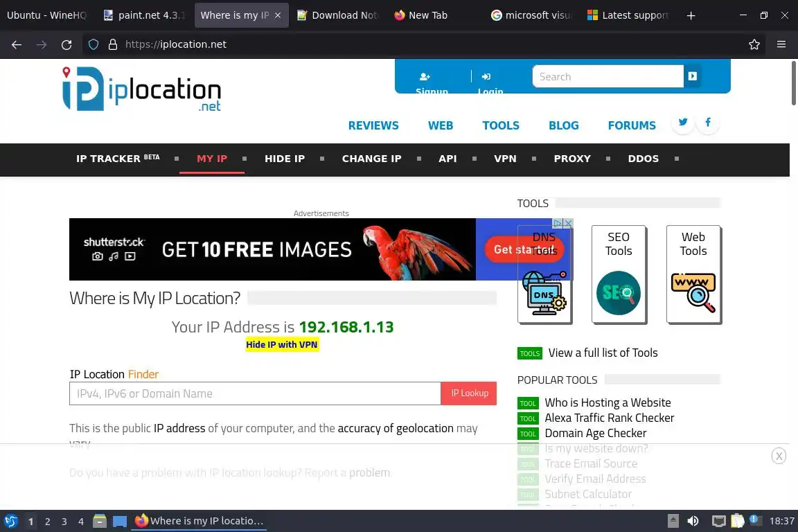Open the clipboard tray icon

coord(738,521)
